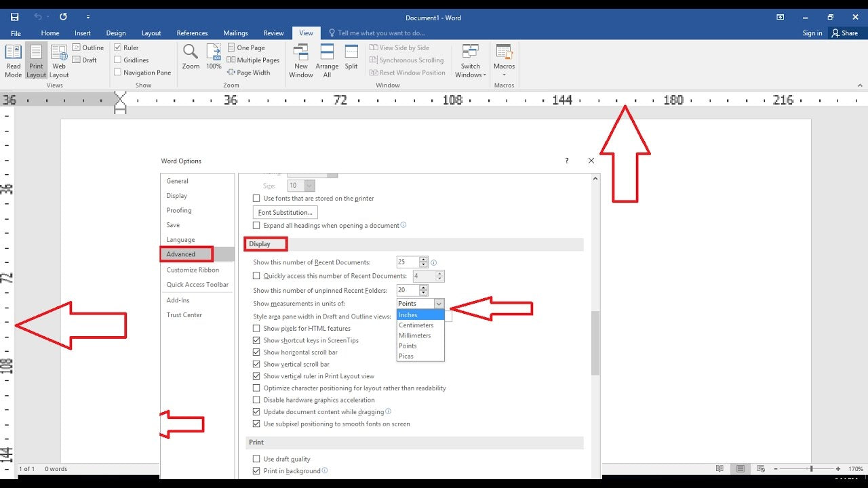Enable Quickly access Recent Documents checkbox
Viewport: 868px width, 488px height.
point(256,276)
